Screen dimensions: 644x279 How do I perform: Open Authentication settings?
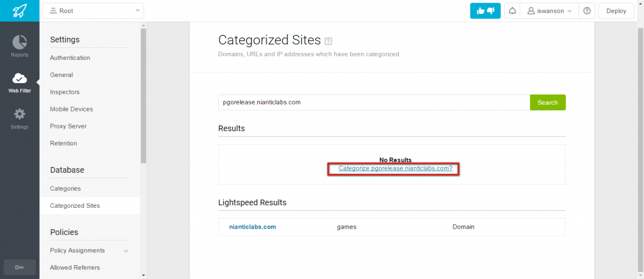(x=70, y=57)
